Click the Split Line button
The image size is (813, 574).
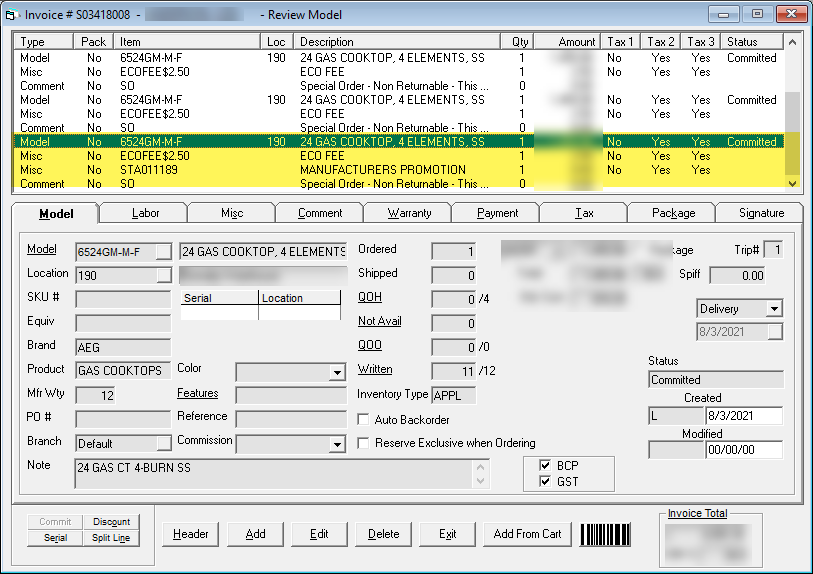[111, 538]
